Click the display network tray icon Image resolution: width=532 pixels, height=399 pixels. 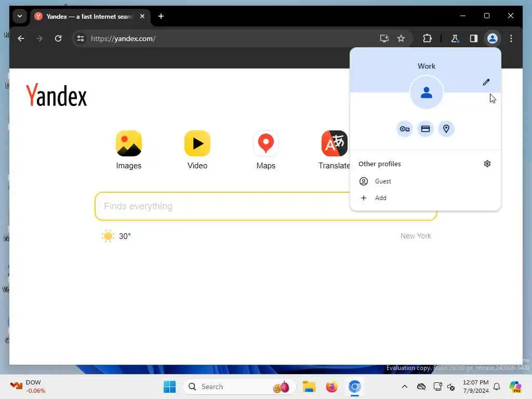[437, 387]
